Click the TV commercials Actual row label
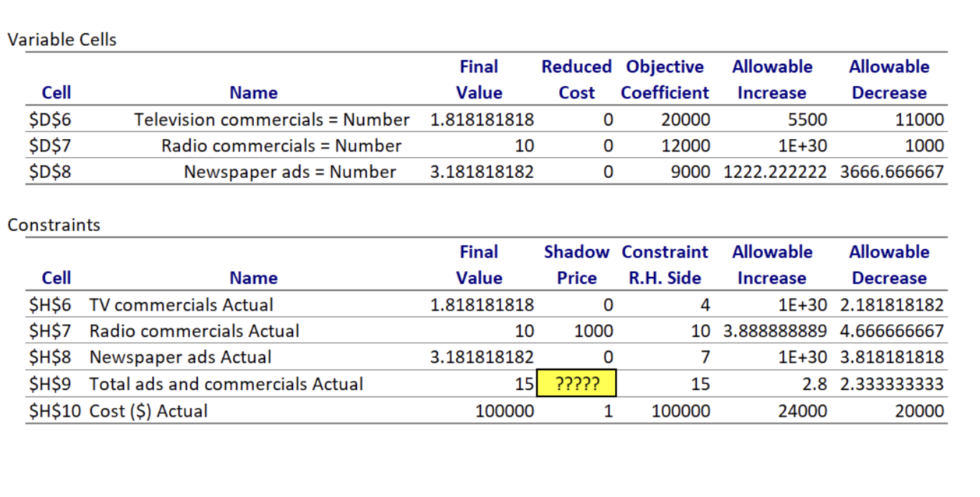 click(180, 305)
